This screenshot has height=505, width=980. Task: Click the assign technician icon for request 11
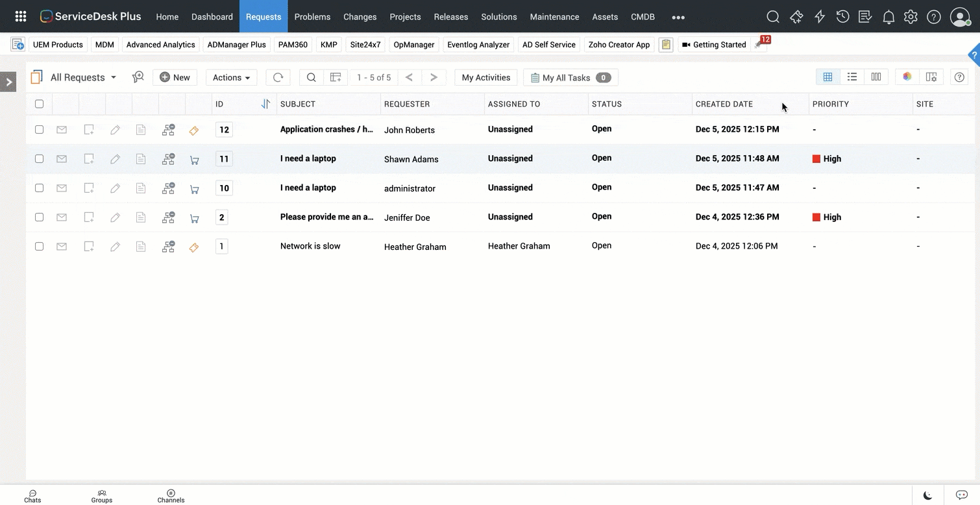(169, 159)
